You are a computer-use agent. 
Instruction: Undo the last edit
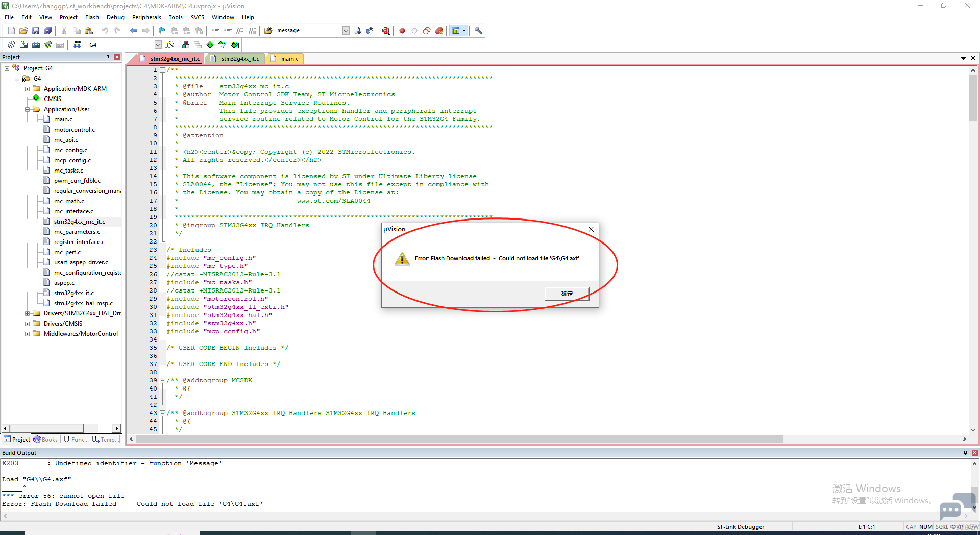click(x=105, y=31)
